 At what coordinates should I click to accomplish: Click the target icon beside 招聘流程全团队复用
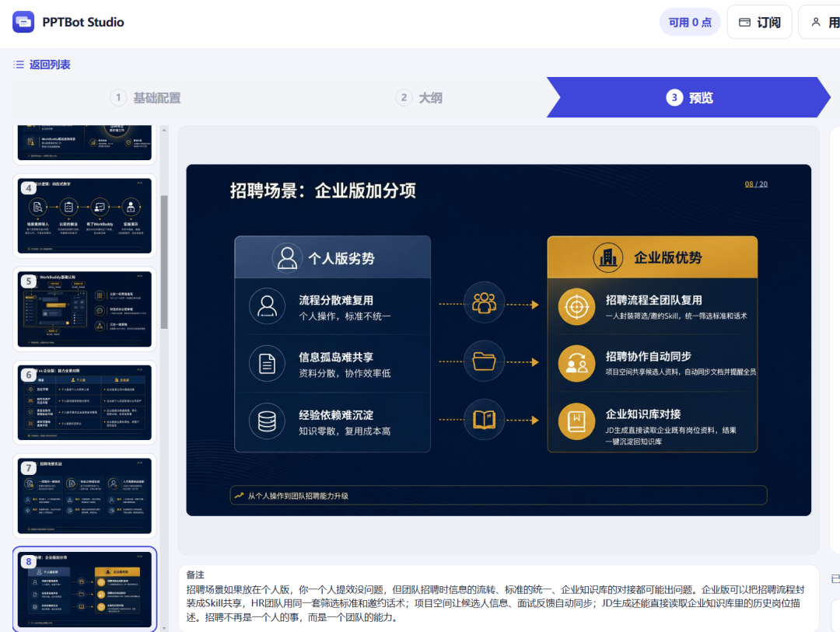(576, 307)
